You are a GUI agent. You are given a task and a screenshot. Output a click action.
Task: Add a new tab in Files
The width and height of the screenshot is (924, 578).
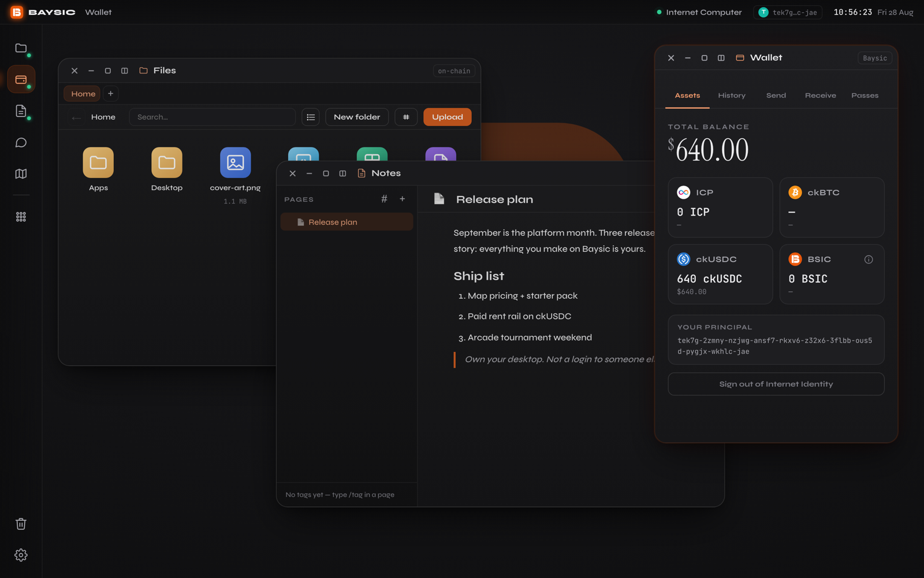pos(110,94)
